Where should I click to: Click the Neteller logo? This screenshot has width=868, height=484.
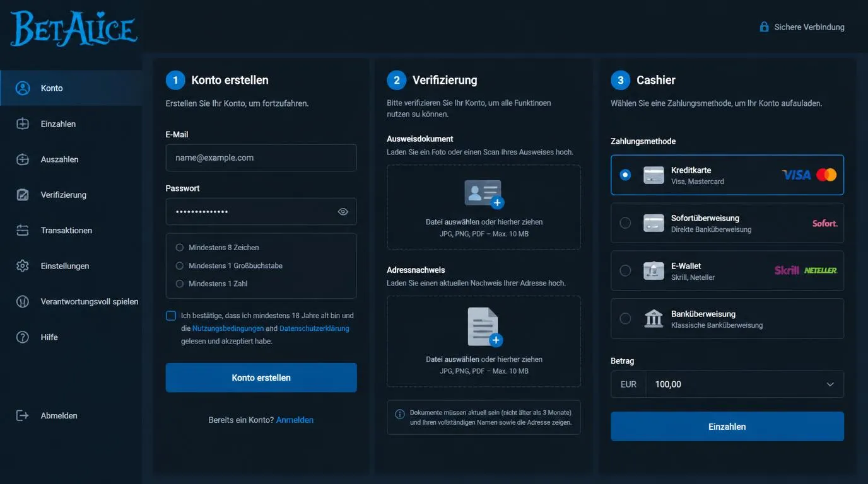point(820,270)
